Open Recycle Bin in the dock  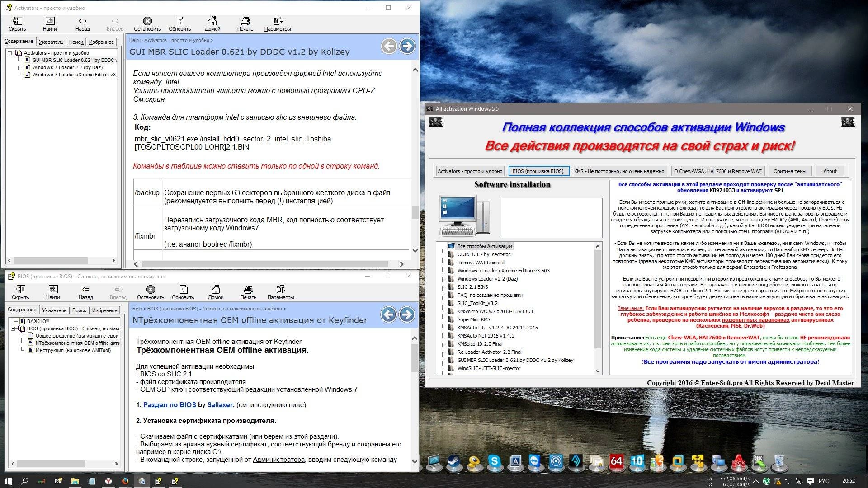coord(779,462)
